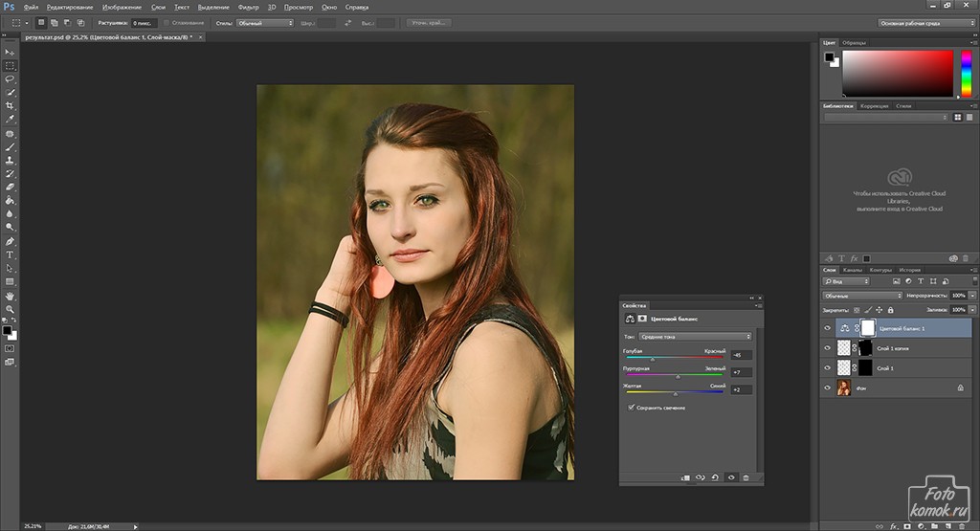Viewport: 980px width, 531px height.
Task: Select the Eyedropper tool
Action: pyautogui.click(x=10, y=119)
